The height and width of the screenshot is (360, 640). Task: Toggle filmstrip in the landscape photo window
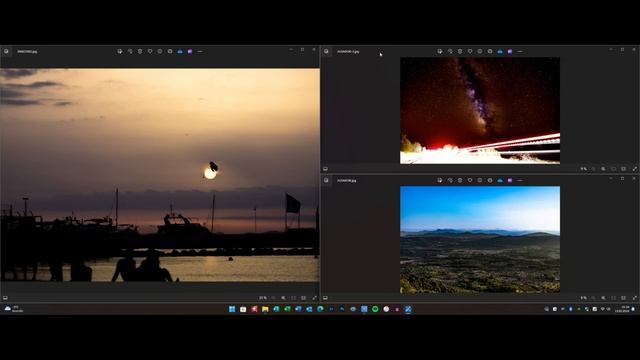(325, 298)
